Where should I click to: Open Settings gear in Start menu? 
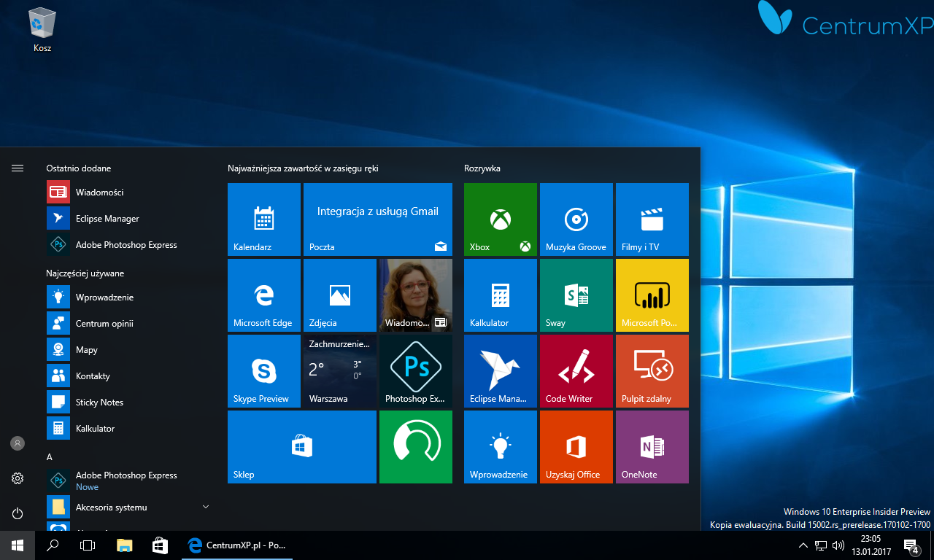pos(18,478)
